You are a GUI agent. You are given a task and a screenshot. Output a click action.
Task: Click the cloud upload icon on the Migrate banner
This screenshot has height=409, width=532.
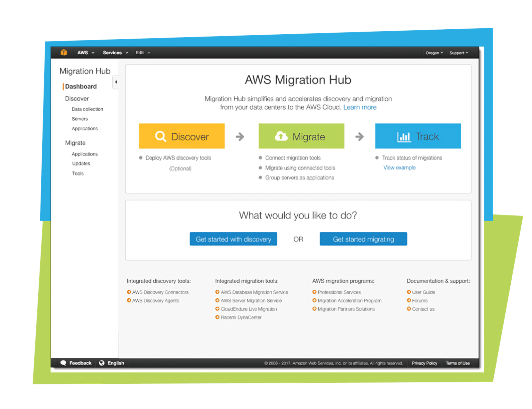280,136
